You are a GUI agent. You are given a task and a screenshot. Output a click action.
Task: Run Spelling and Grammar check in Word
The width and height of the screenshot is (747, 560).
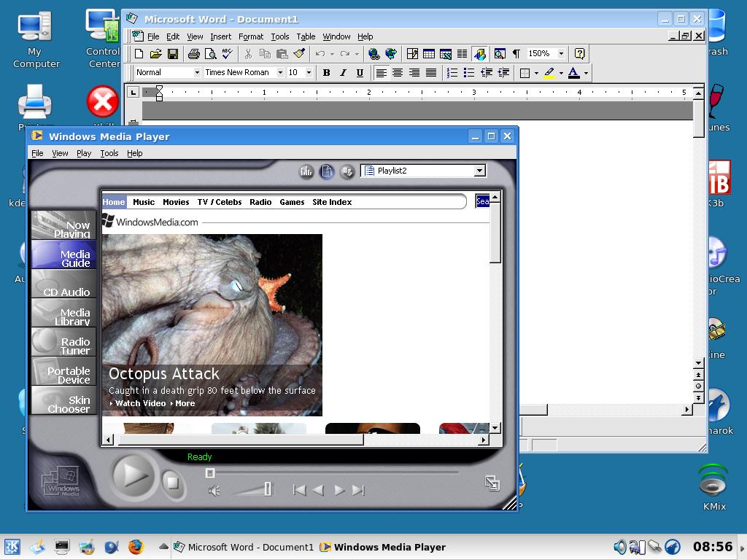click(228, 54)
